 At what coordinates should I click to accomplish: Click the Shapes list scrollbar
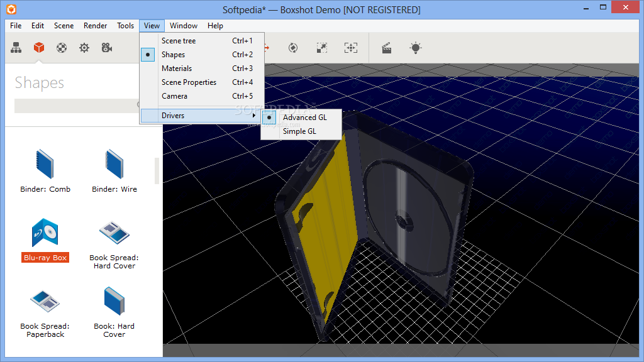(x=157, y=171)
